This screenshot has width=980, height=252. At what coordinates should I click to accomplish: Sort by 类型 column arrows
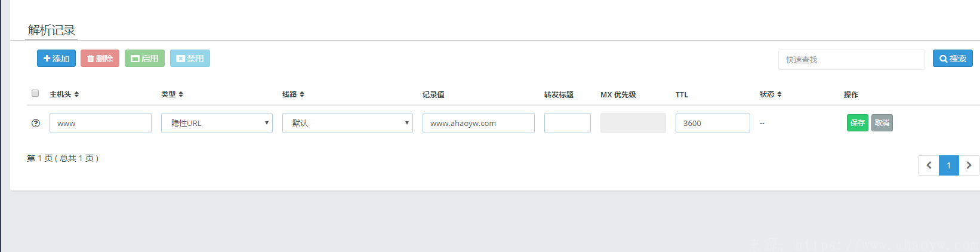coord(181,94)
